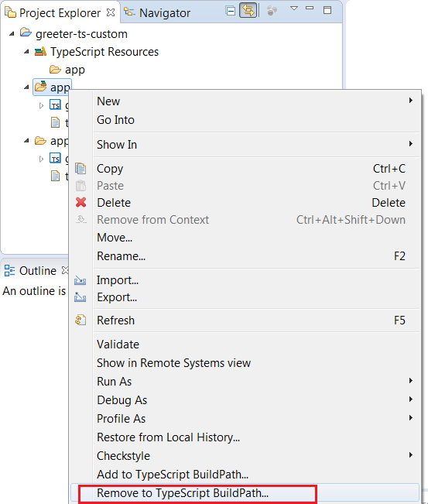Open the Profile As submenu
Viewport: 428px width, 504px height.
[245, 419]
